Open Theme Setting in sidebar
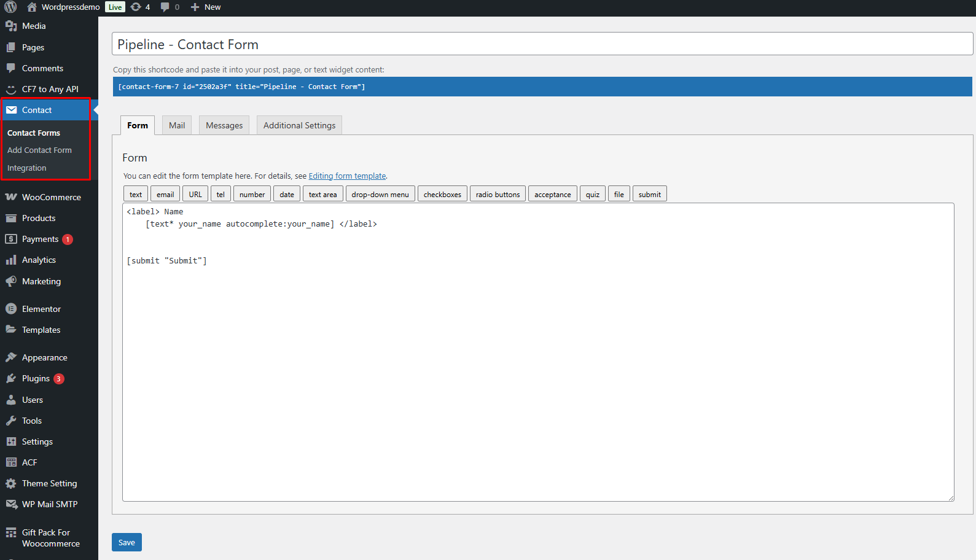Image resolution: width=976 pixels, height=560 pixels. click(x=49, y=483)
